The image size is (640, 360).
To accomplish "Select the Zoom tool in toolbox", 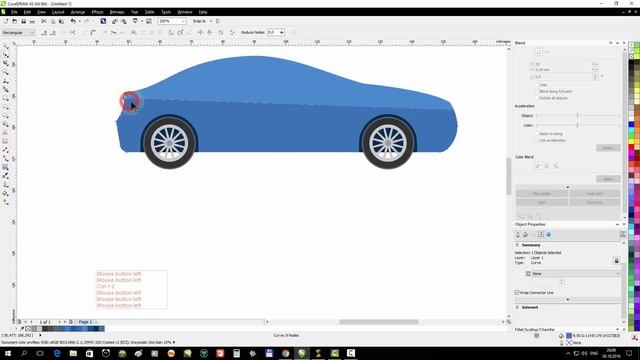I will [6, 72].
